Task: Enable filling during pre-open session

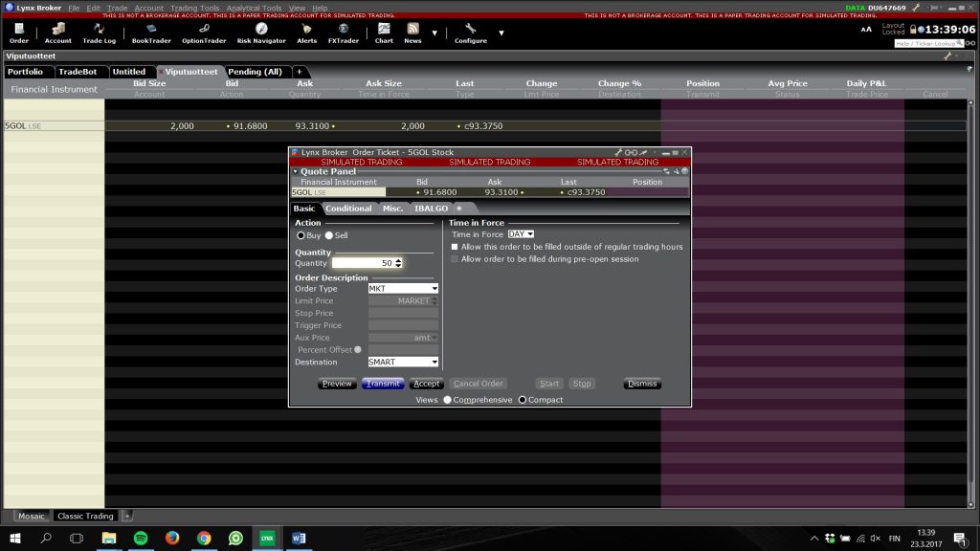Action: tap(455, 258)
